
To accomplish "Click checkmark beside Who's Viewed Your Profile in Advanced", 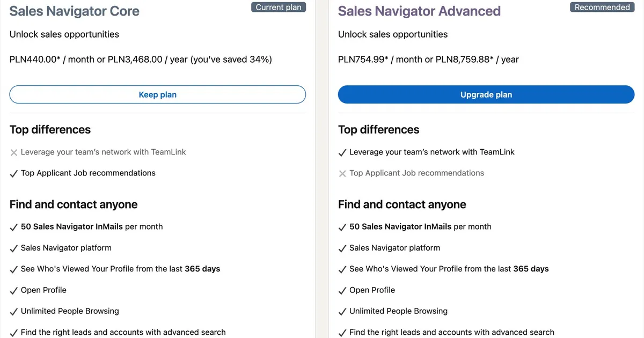I will click(342, 269).
